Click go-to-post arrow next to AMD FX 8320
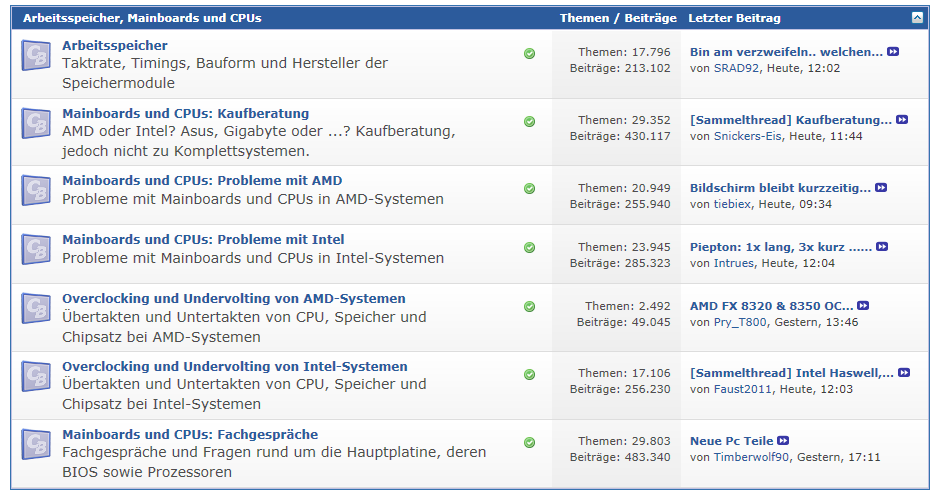 pos(863,306)
